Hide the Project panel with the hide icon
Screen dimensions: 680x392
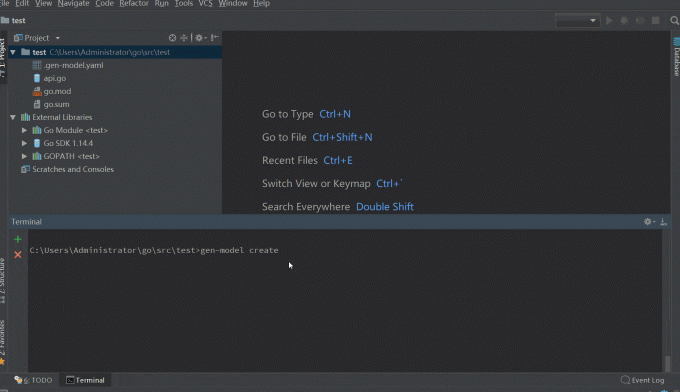215,38
